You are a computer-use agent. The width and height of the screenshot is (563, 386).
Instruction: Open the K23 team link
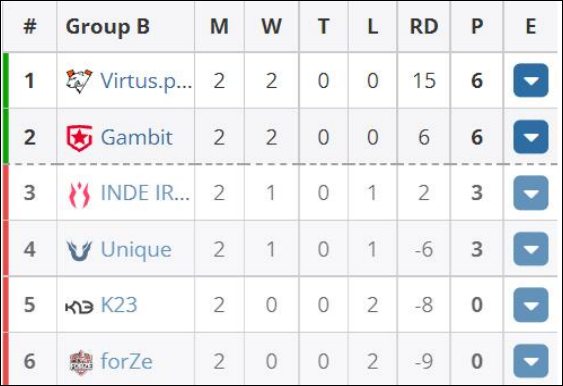[x=119, y=305]
